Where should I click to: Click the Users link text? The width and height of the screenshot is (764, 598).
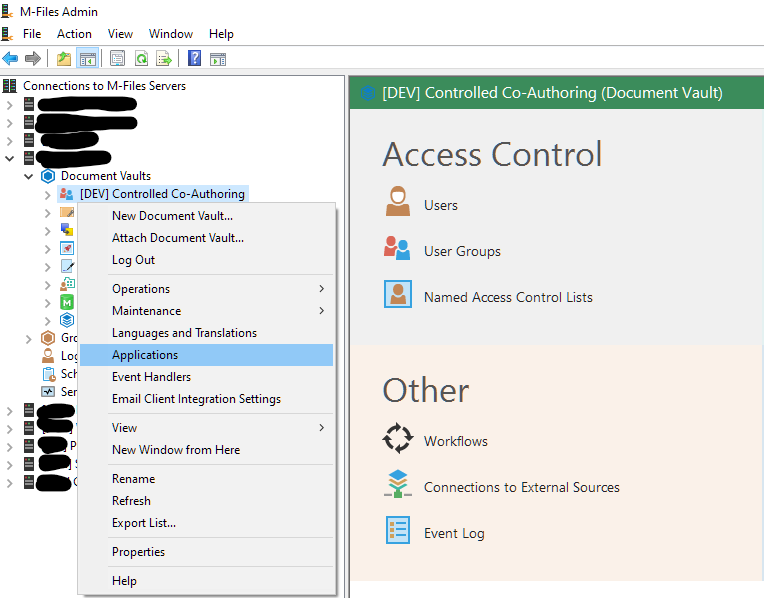pos(440,205)
